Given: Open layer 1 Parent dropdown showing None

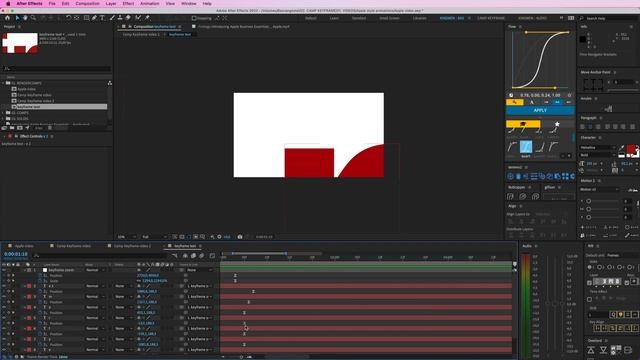Looking at the screenshot, I should pos(200,270).
